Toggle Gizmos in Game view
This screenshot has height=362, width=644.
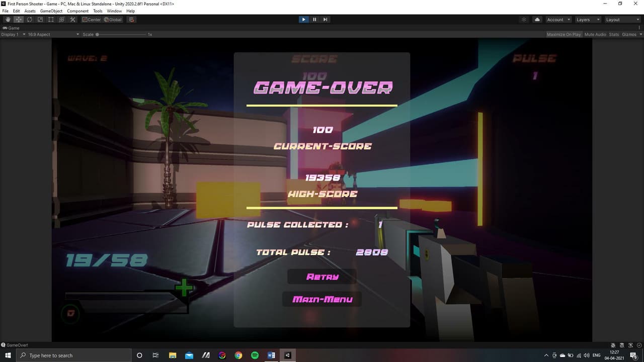(x=629, y=34)
